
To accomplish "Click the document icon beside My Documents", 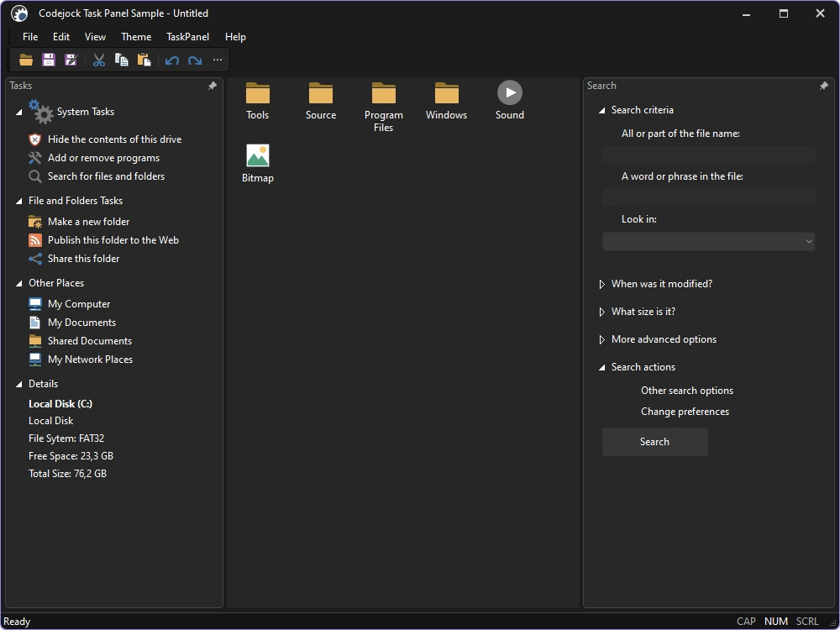I will click(34, 323).
